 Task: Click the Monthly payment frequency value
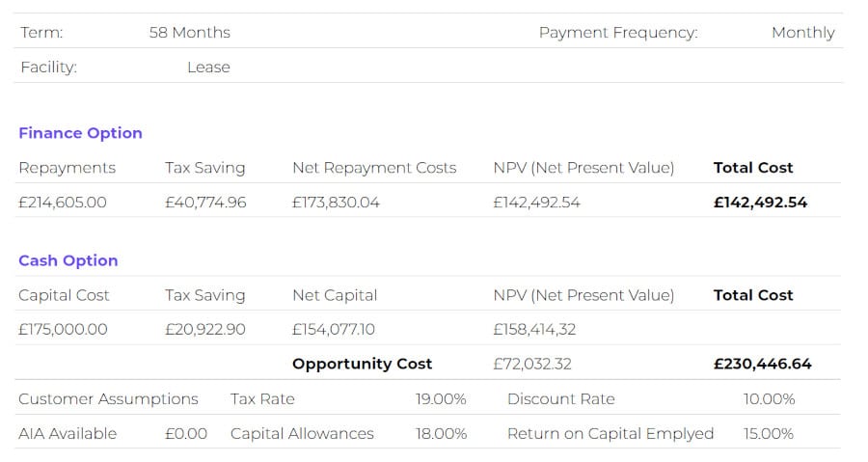point(802,33)
